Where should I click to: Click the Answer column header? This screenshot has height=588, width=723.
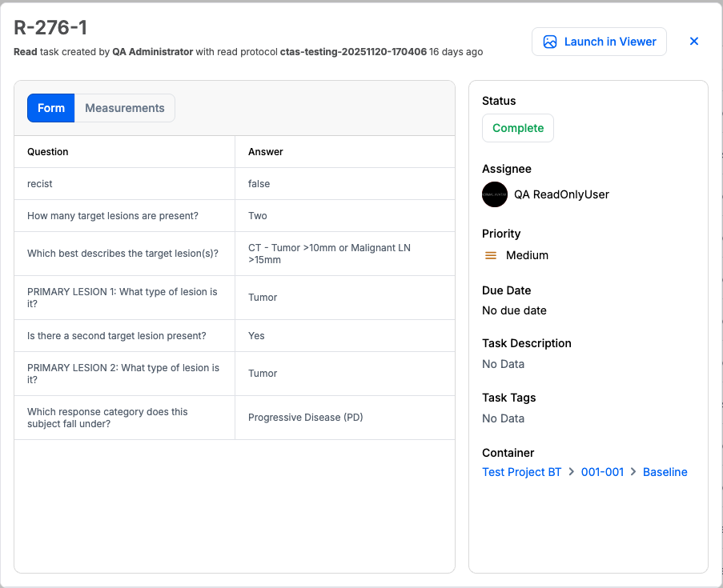[x=266, y=152]
